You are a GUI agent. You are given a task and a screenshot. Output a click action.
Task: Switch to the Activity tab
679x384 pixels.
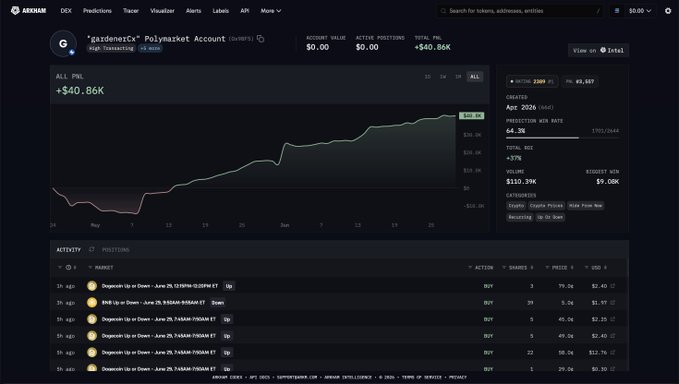click(68, 250)
